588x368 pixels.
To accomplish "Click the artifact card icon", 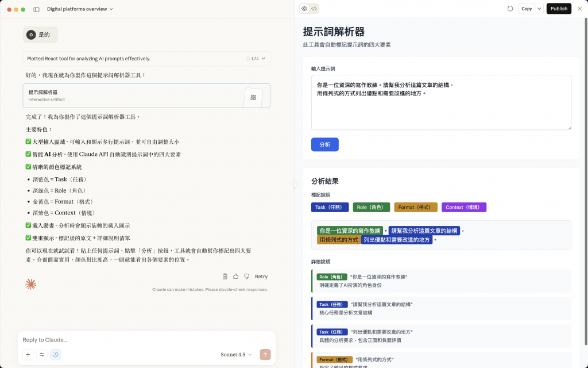I will click(x=253, y=98).
